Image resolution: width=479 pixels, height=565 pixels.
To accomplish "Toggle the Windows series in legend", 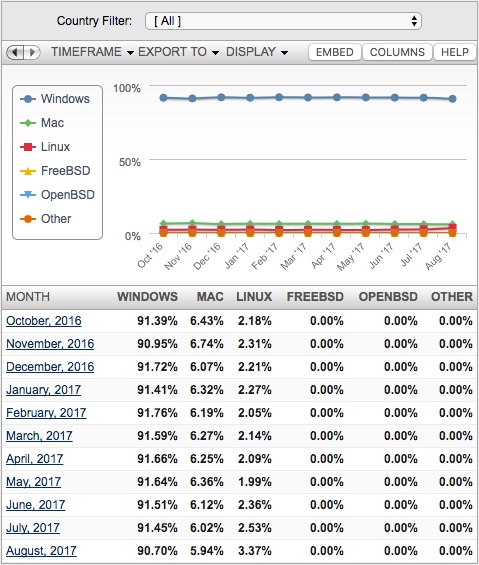I will (x=55, y=99).
